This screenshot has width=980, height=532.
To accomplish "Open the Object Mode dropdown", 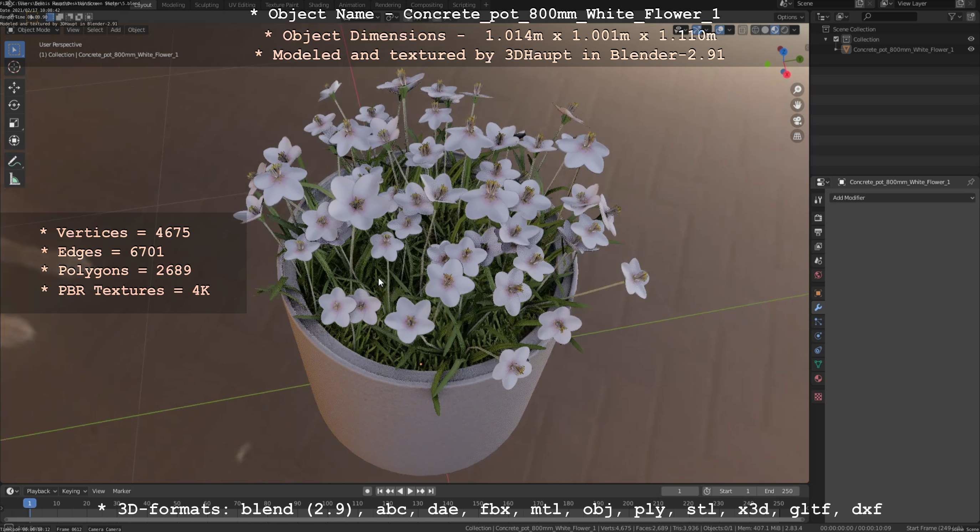I will click(x=34, y=30).
